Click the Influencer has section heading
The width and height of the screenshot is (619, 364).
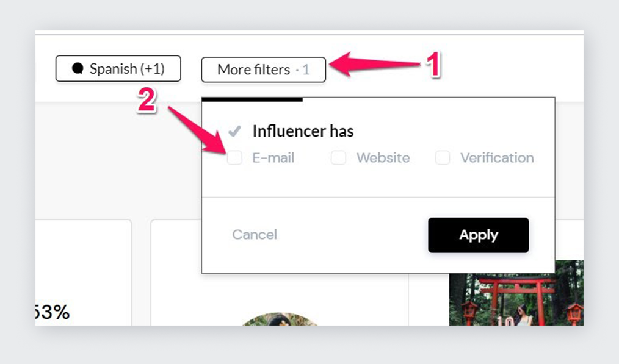303,131
